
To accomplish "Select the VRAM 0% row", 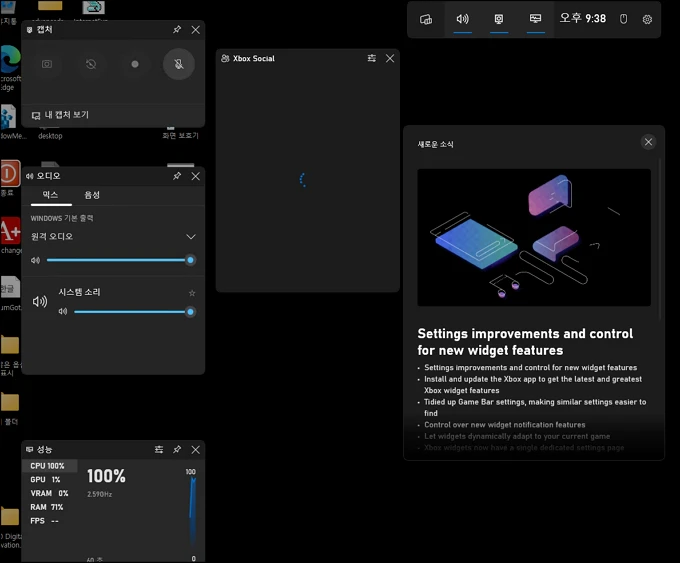I will (49, 494).
